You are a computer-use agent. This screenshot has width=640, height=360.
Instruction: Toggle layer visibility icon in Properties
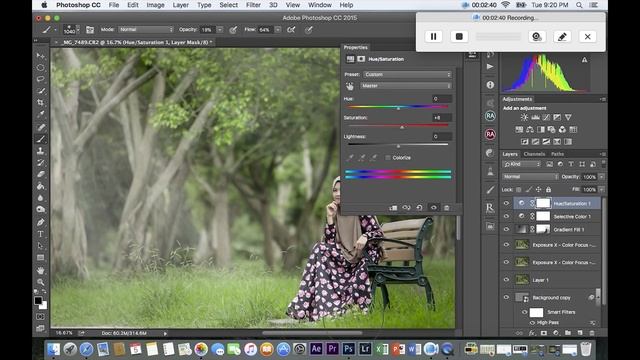pos(433,208)
